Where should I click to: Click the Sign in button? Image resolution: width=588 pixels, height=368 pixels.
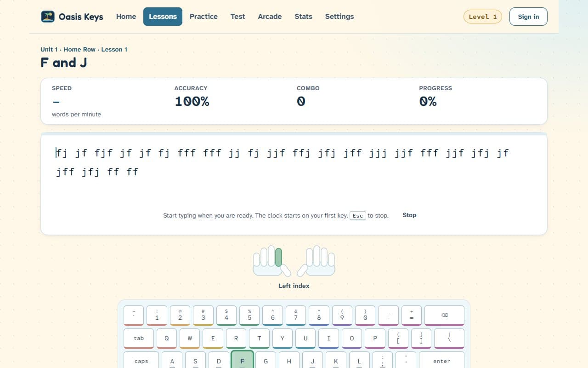coord(528,17)
